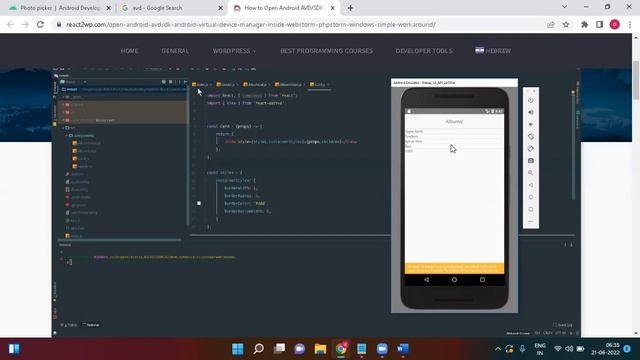Open the Teams Chat taskbar icon
Image resolution: width=640 pixels, height=360 pixels.
click(x=300, y=349)
